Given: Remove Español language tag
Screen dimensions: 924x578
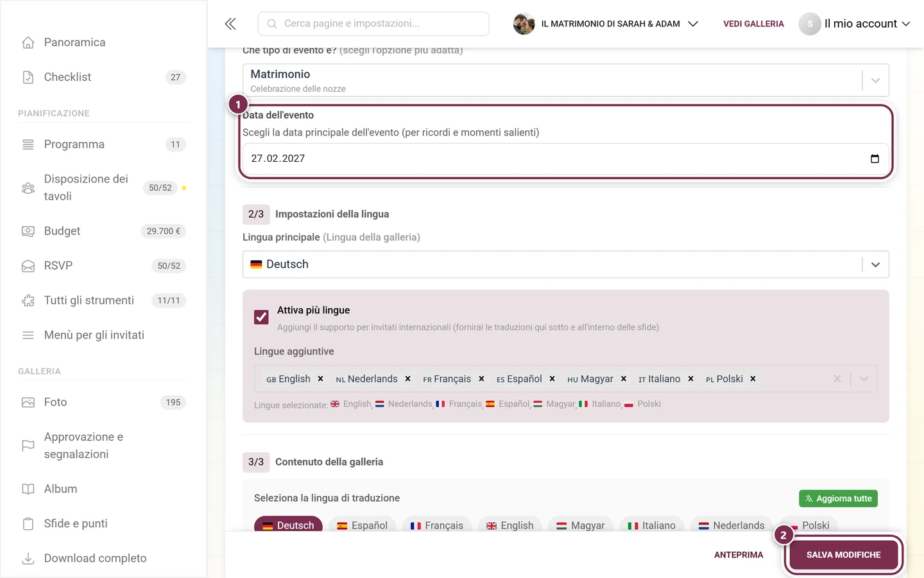Looking at the screenshot, I should (x=552, y=379).
